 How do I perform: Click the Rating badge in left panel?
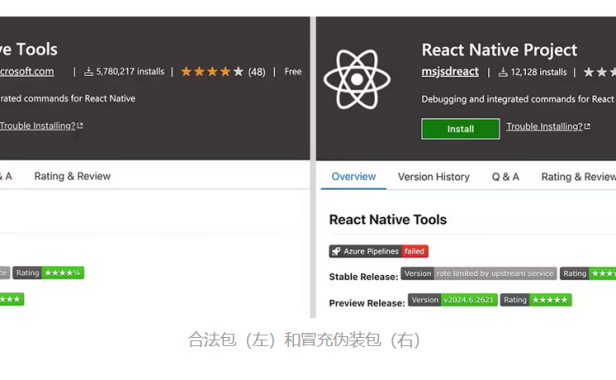point(48,273)
